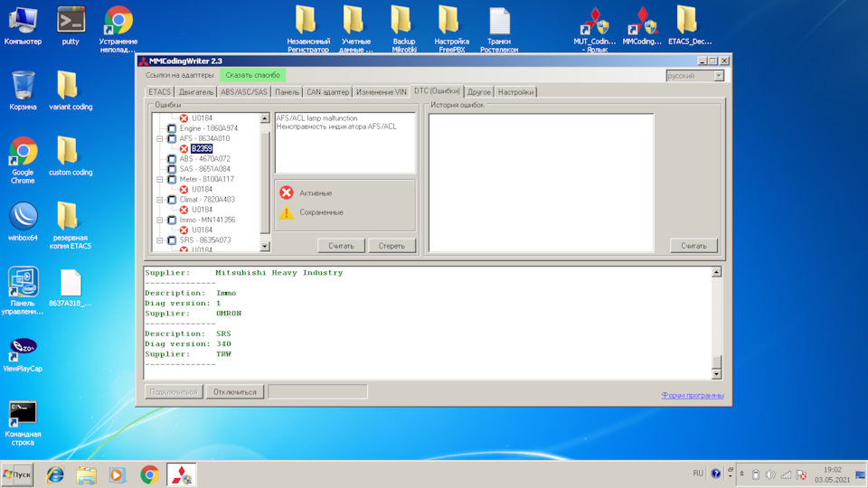Open the Action Center flag icon
868x488 pixels.
pyautogui.click(x=801, y=474)
